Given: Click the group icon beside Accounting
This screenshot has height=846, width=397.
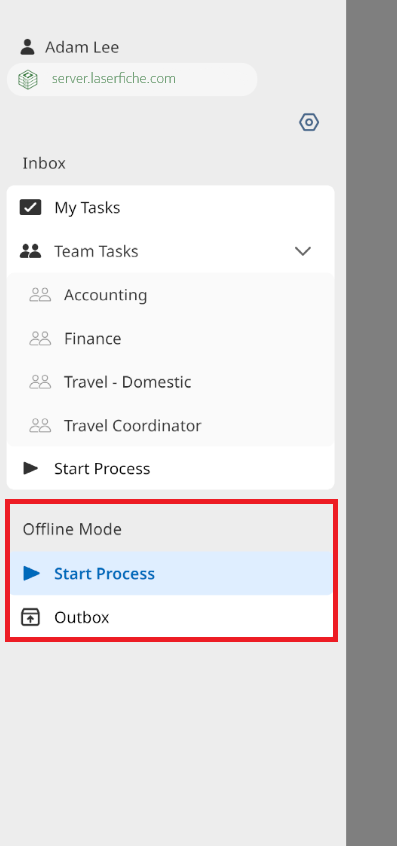Looking at the screenshot, I should 40,295.
